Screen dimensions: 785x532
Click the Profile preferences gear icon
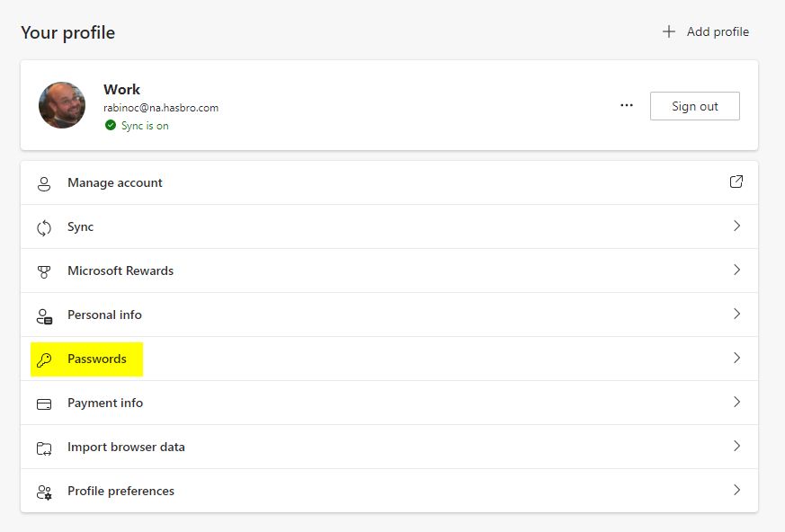(44, 492)
